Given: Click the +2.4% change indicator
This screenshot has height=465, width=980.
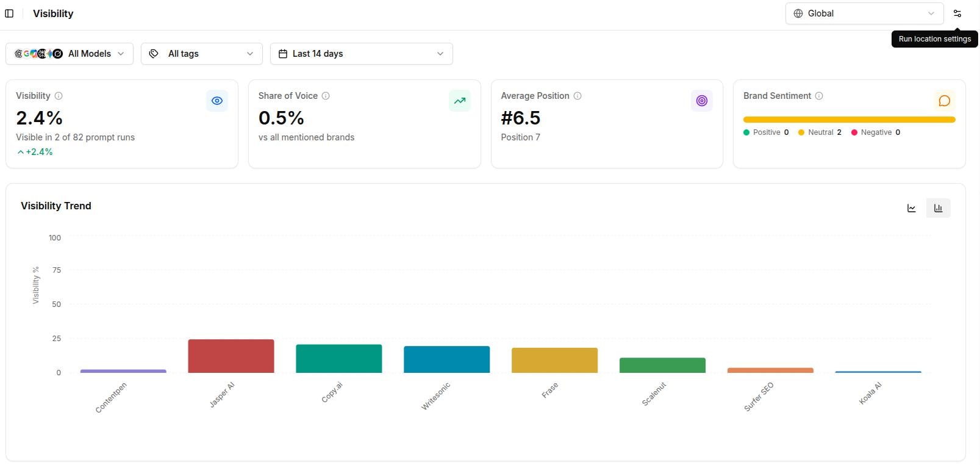Looking at the screenshot, I should [35, 152].
